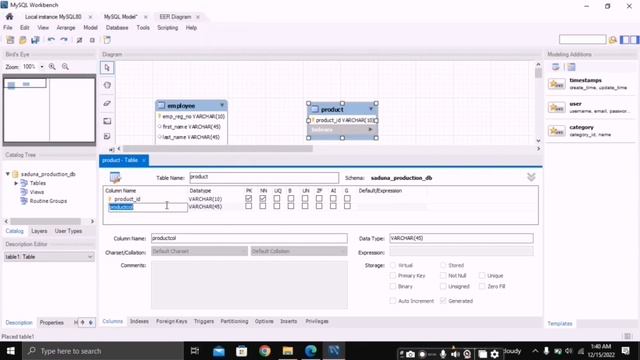This screenshot has width=640, height=360.
Task: Open the Arrange menu
Action: click(66, 28)
